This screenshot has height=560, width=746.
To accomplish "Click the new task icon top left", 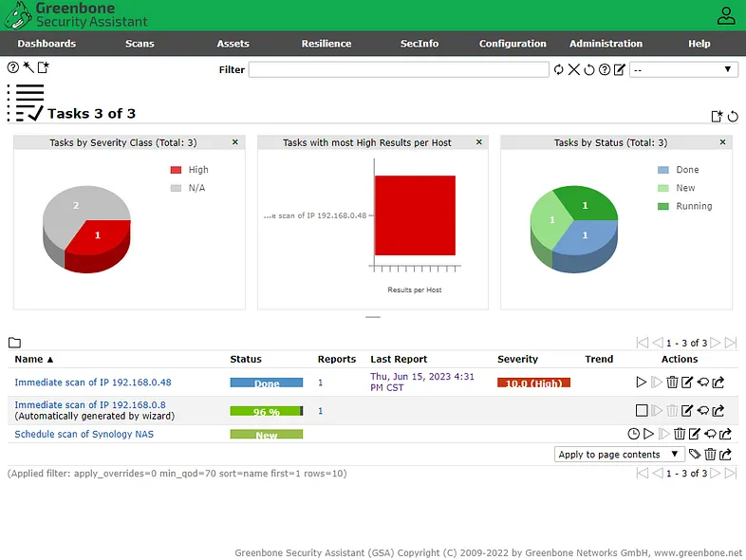I will (44, 67).
